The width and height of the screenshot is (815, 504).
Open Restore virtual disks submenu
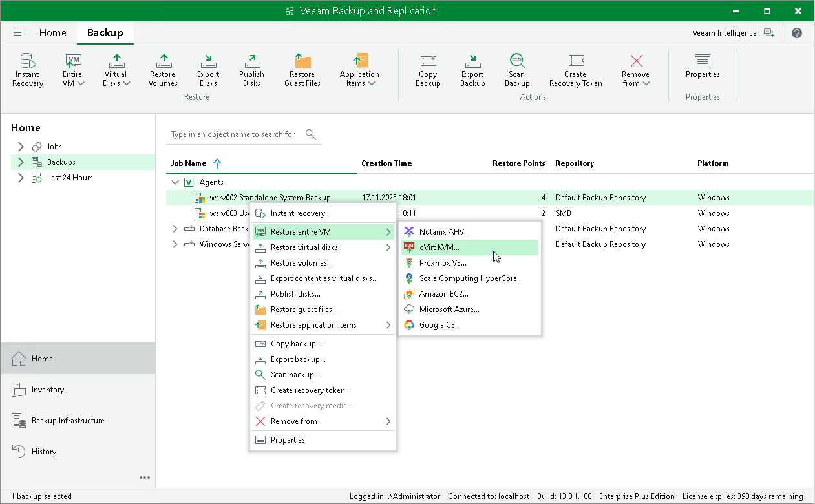click(323, 247)
